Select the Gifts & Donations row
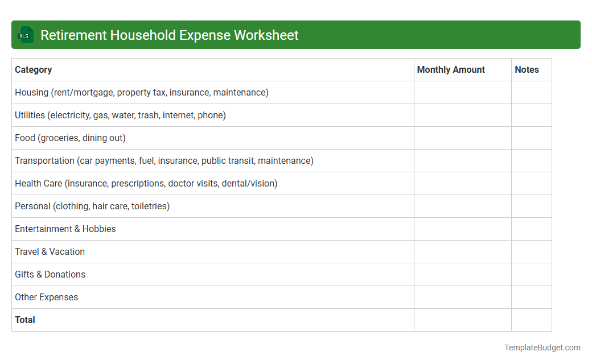 [x=50, y=274]
